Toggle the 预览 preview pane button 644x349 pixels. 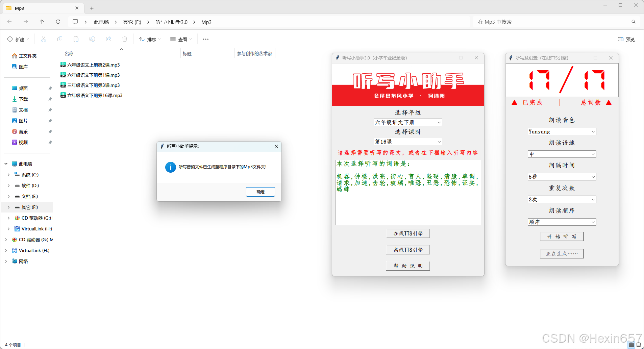626,39
